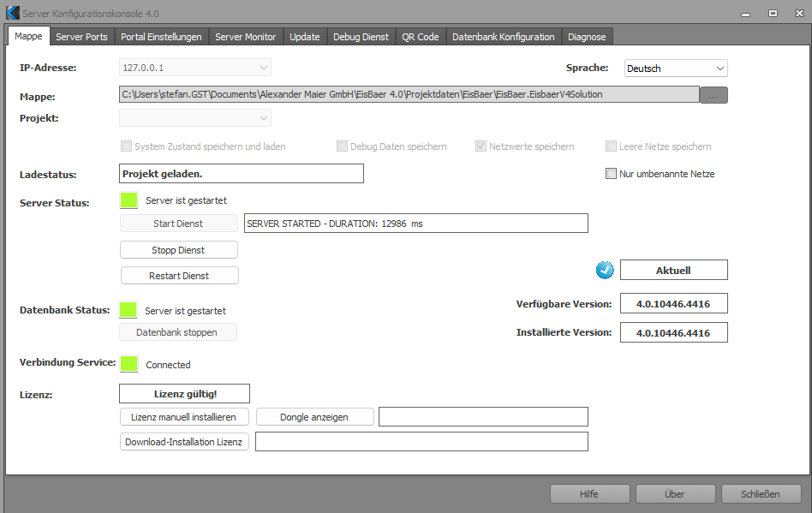Open the Sprache language dropdown
Viewport: 812px width, 513px height.
click(676, 69)
